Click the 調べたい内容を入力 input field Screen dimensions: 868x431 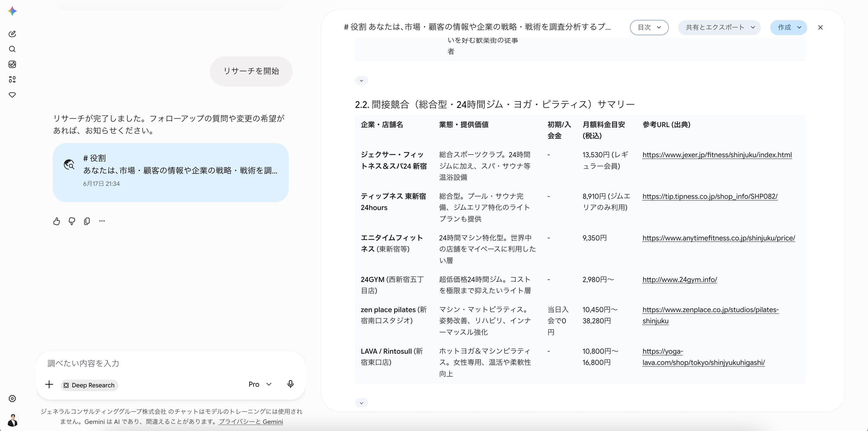point(171,363)
